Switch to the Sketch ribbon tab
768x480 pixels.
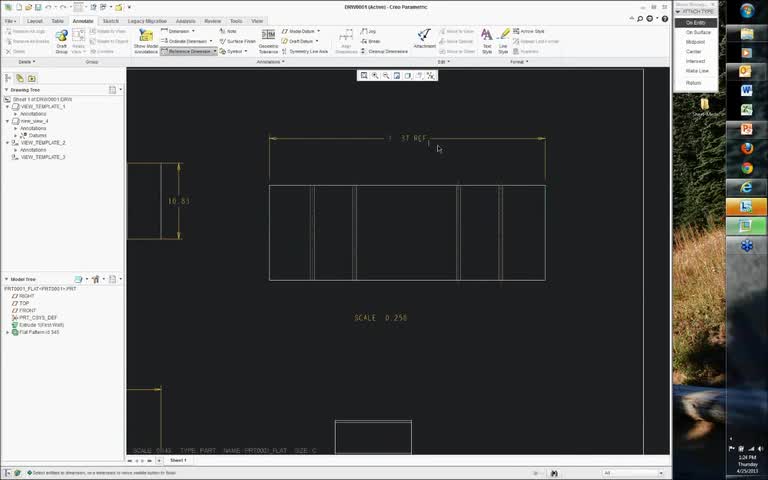click(x=110, y=21)
